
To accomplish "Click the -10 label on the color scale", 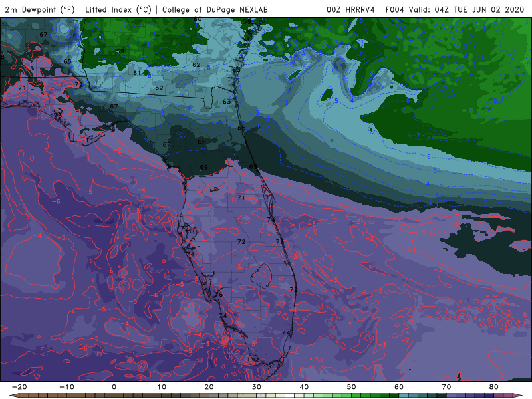I will [x=66, y=387].
